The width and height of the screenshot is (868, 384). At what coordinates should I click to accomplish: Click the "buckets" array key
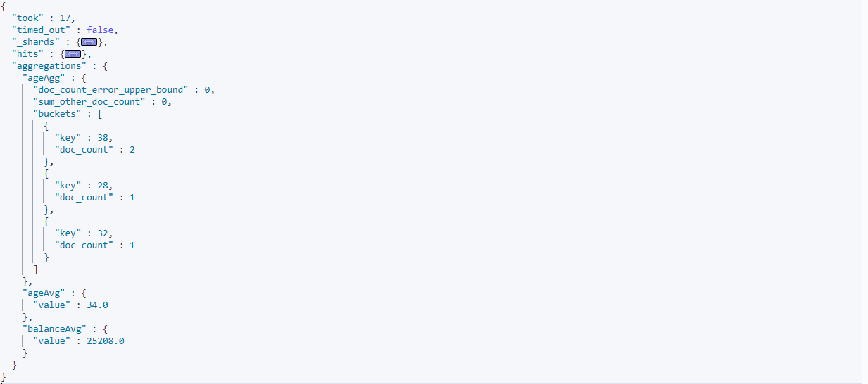point(60,114)
